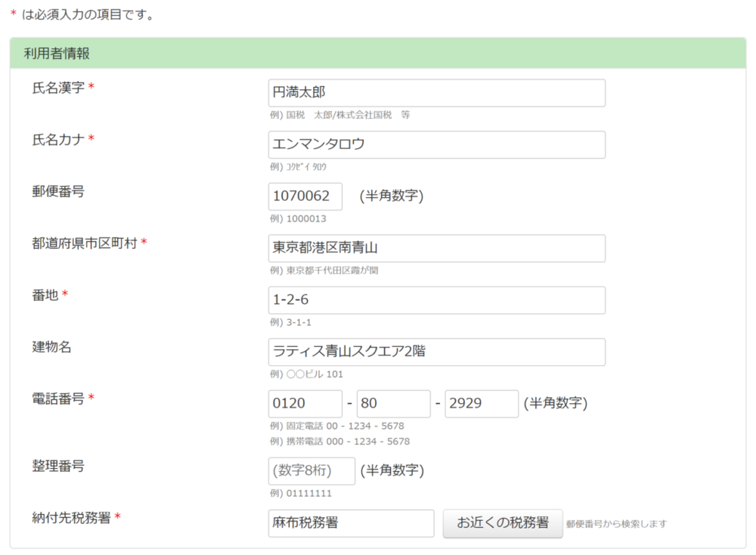The height and width of the screenshot is (555, 756).
Task: Select the phone number field containing 80
Action: tap(393, 404)
